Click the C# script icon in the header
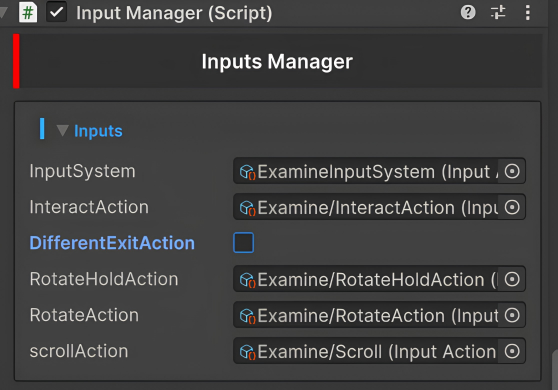 [x=28, y=13]
